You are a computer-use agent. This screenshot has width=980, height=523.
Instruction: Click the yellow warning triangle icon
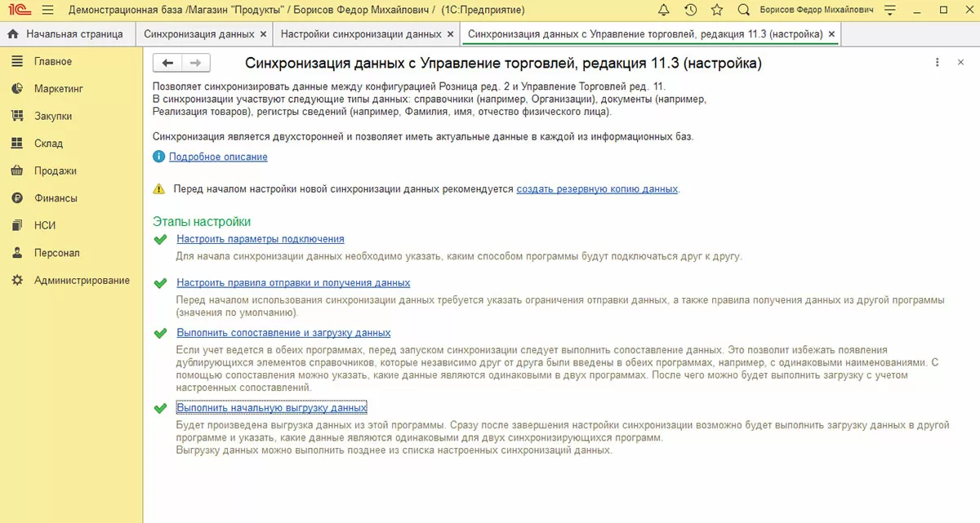158,189
